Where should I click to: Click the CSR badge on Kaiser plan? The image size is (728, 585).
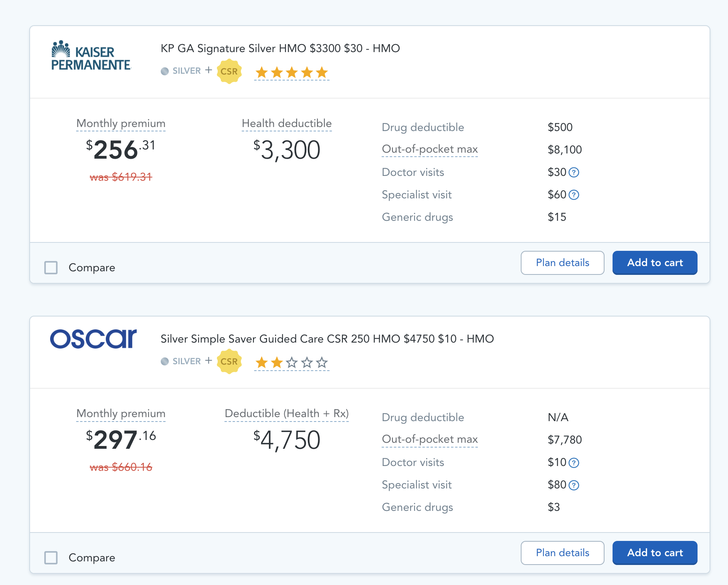[x=229, y=71]
